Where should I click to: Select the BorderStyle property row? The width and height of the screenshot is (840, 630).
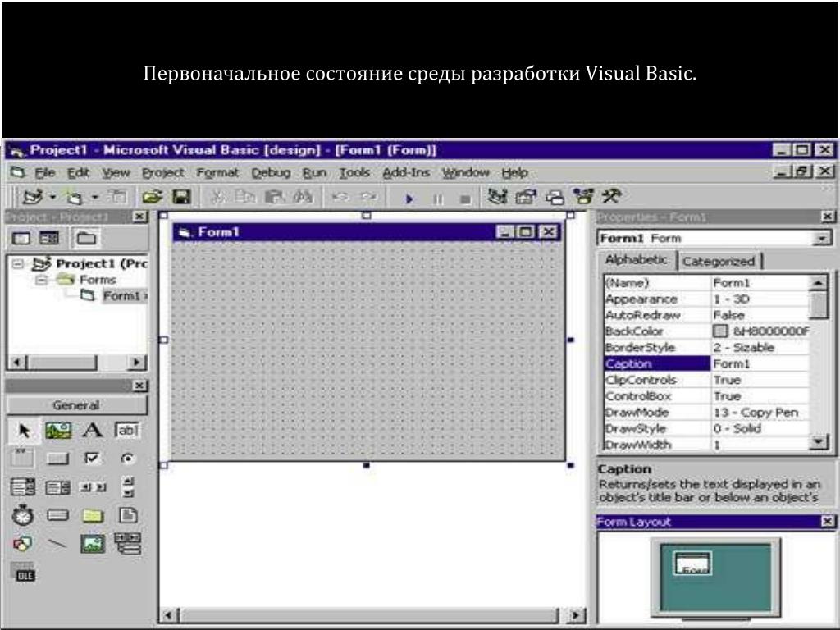coord(706,347)
